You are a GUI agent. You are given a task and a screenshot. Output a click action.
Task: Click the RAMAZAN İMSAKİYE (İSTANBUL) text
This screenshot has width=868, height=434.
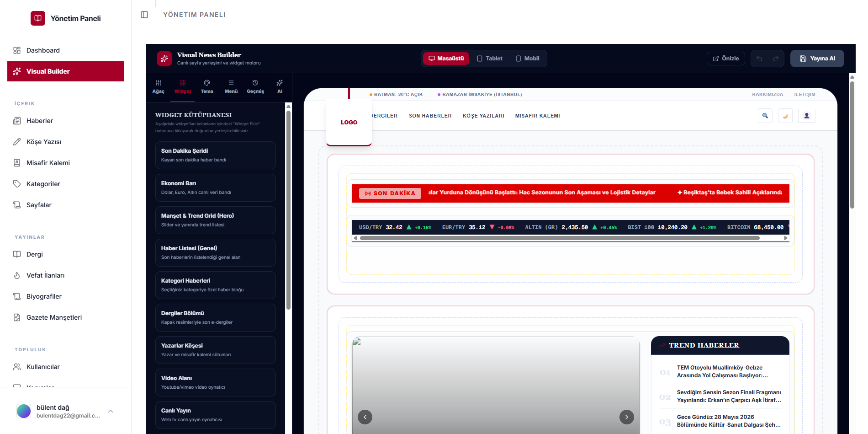[482, 95]
